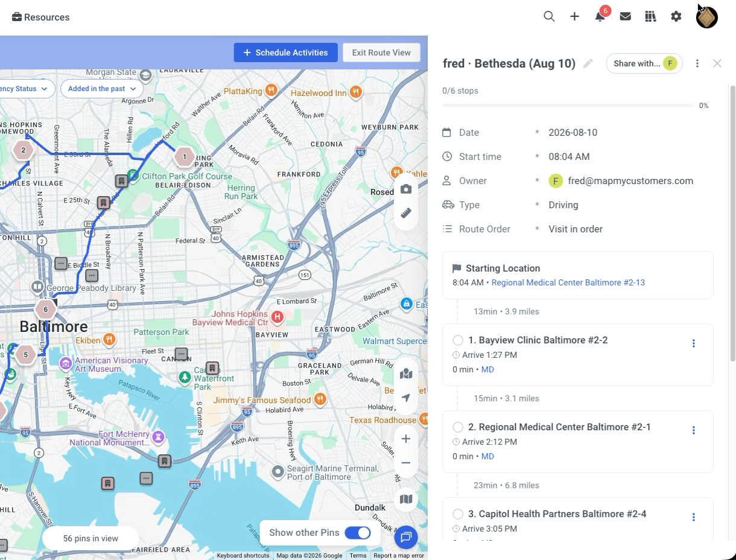Open Bayview Clinic stop three-dot menu

[693, 343]
